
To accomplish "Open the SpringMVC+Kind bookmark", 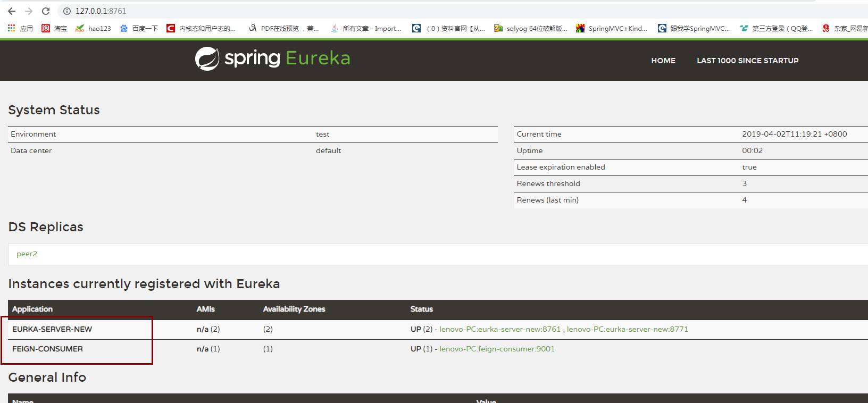I will pyautogui.click(x=612, y=28).
